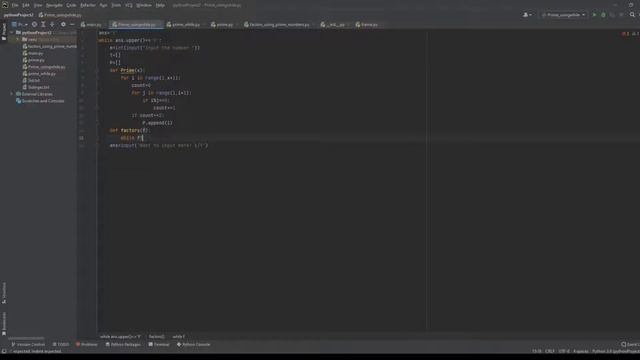Image resolution: width=640 pixels, height=360 pixels.
Task: Click Select Opened File locate icon
Action: [34, 24]
